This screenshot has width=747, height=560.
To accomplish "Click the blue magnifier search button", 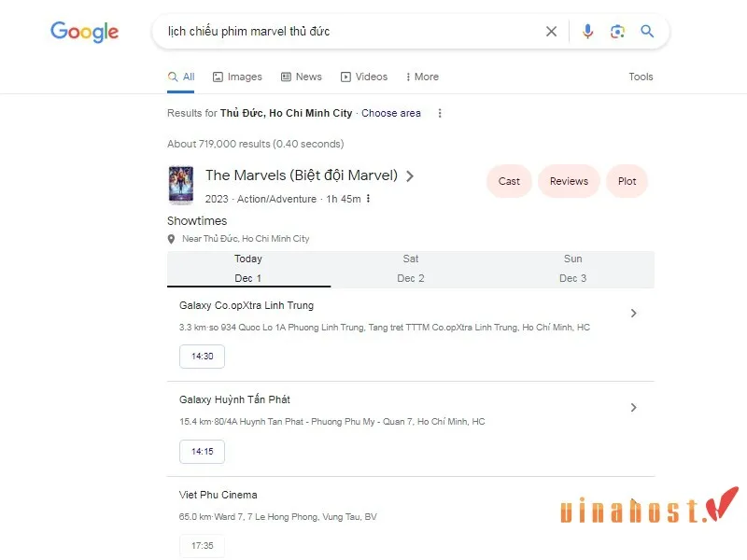I will [647, 32].
